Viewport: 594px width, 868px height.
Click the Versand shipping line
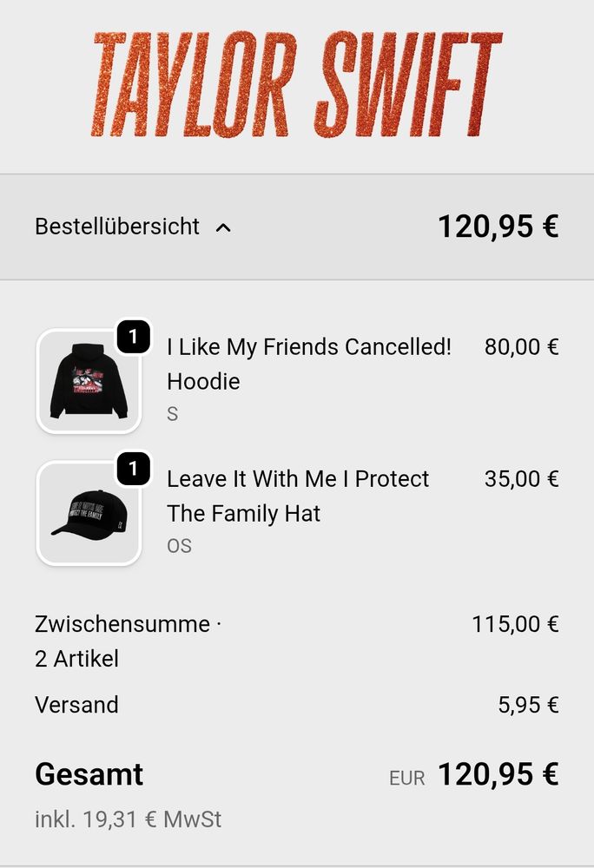[76, 705]
